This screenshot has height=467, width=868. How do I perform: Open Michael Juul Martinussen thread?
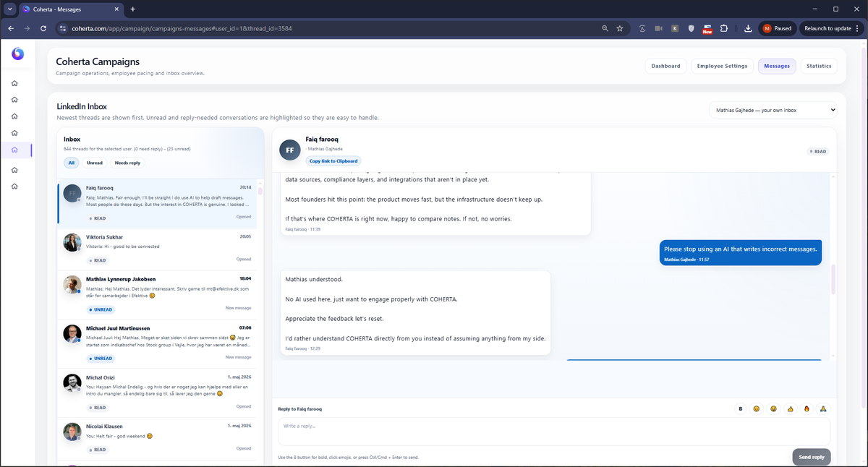pyautogui.click(x=156, y=344)
